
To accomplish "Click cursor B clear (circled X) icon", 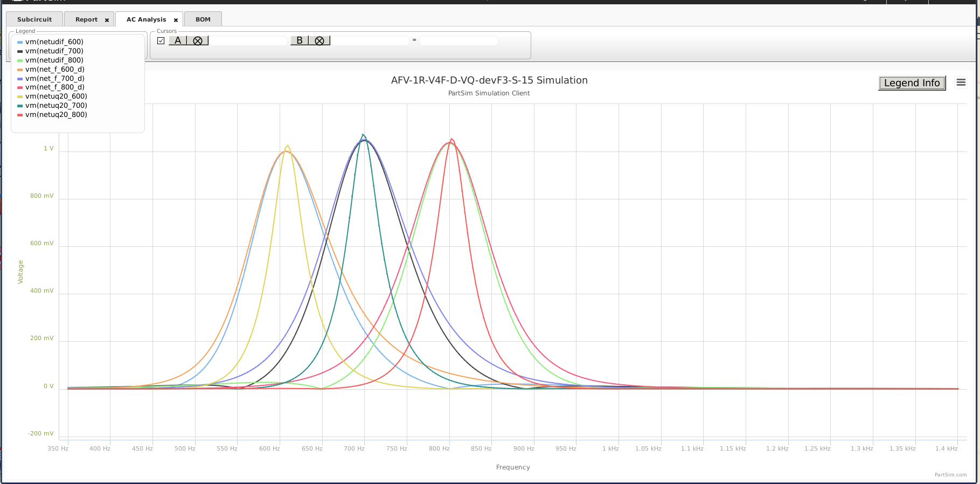I will point(319,41).
